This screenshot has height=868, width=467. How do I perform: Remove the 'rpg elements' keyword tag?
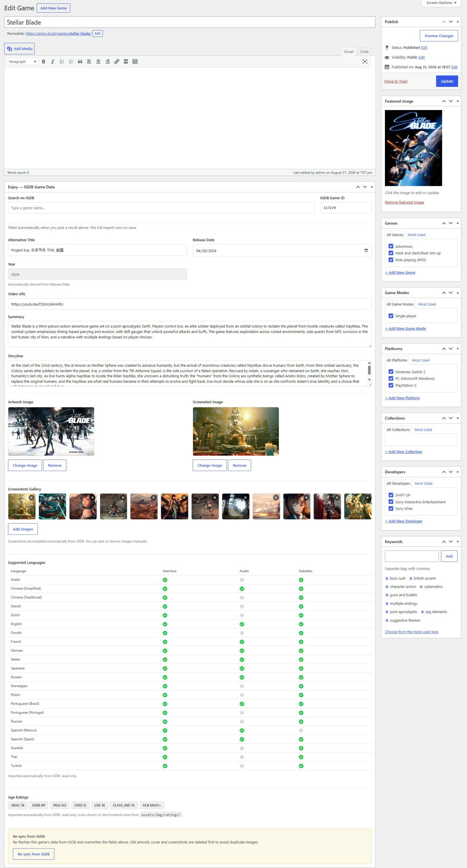(422, 612)
